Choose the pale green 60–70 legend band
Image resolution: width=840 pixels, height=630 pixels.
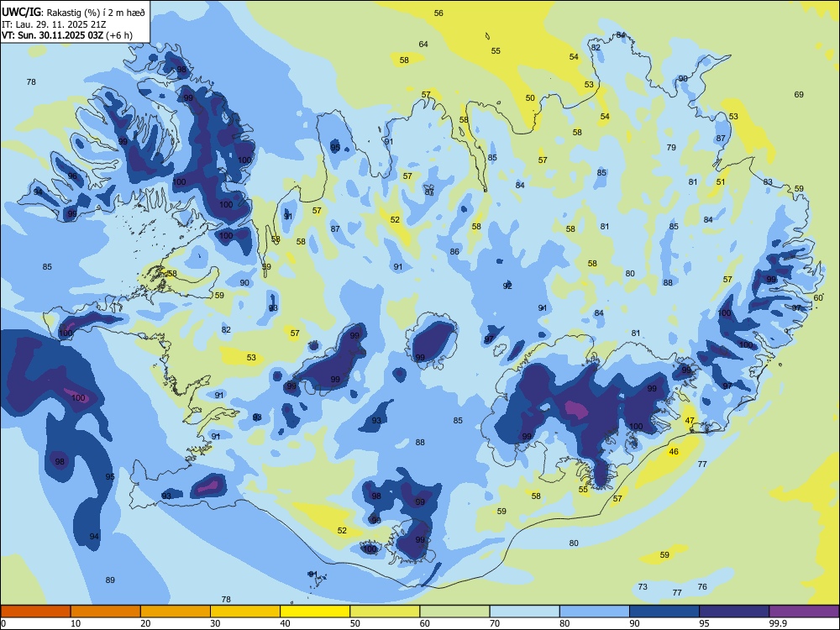(x=454, y=612)
